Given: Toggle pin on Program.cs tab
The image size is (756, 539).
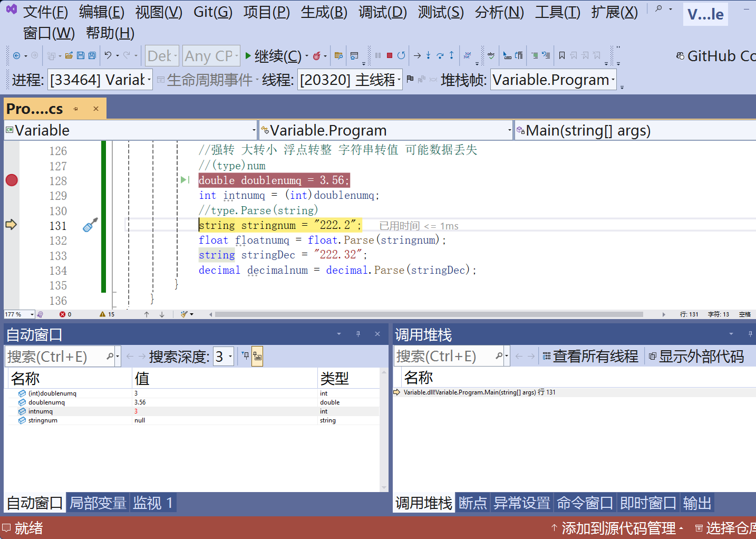Looking at the screenshot, I should click(76, 109).
